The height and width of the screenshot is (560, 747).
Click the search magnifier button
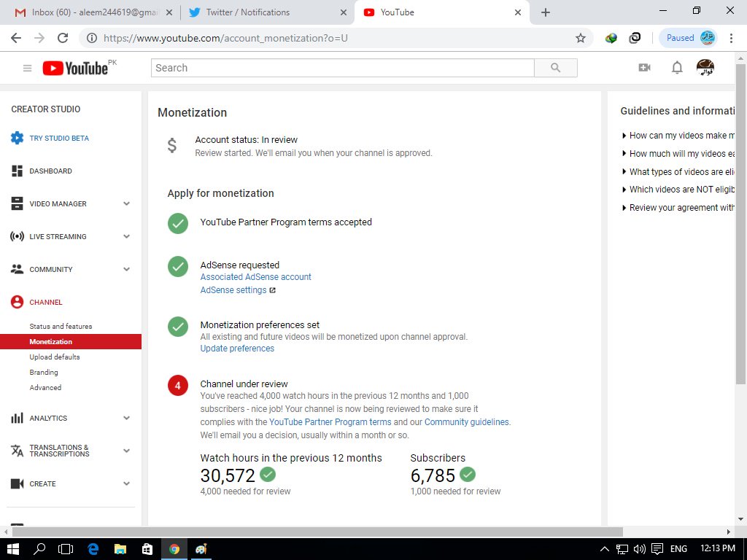point(555,68)
